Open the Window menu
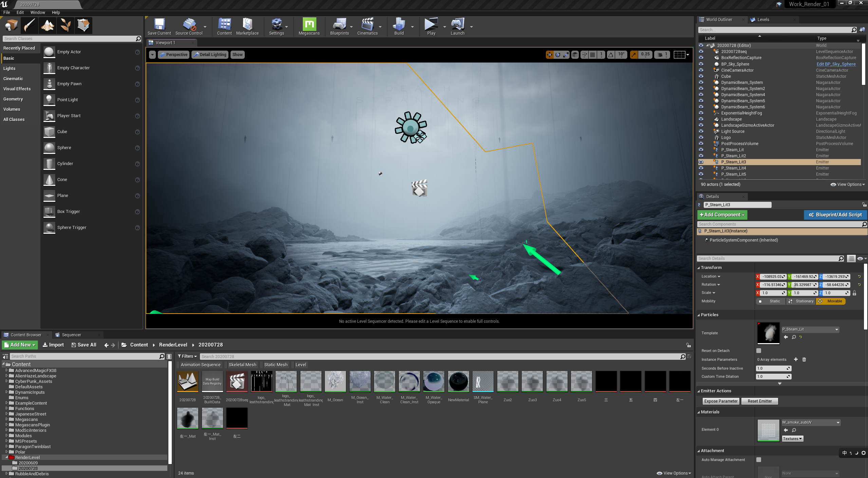Viewport: 868px width, 478px height. (x=37, y=12)
